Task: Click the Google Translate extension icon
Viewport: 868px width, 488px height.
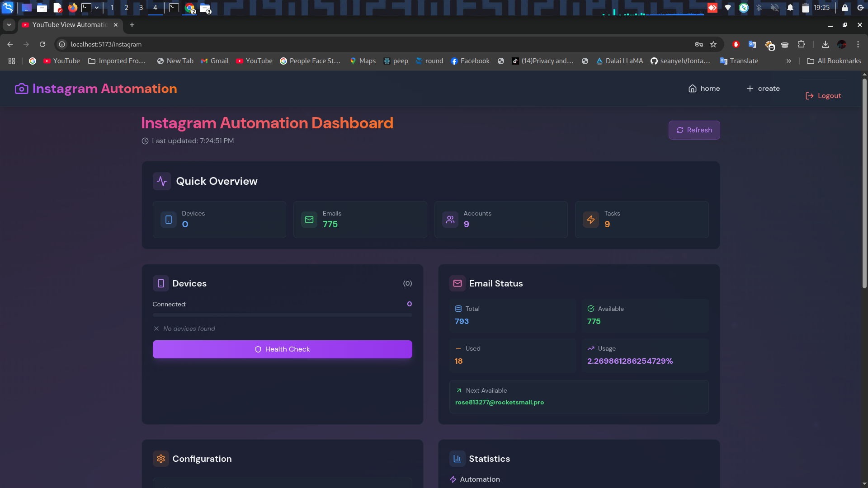Action: [752, 44]
